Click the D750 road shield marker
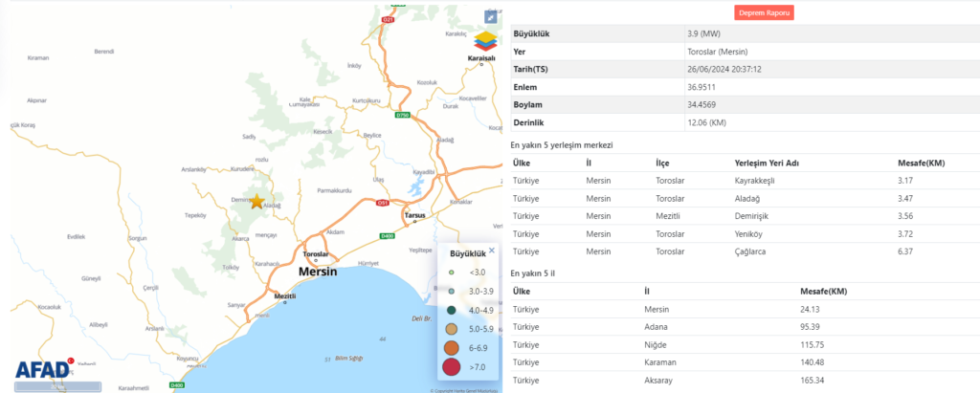 (403, 116)
